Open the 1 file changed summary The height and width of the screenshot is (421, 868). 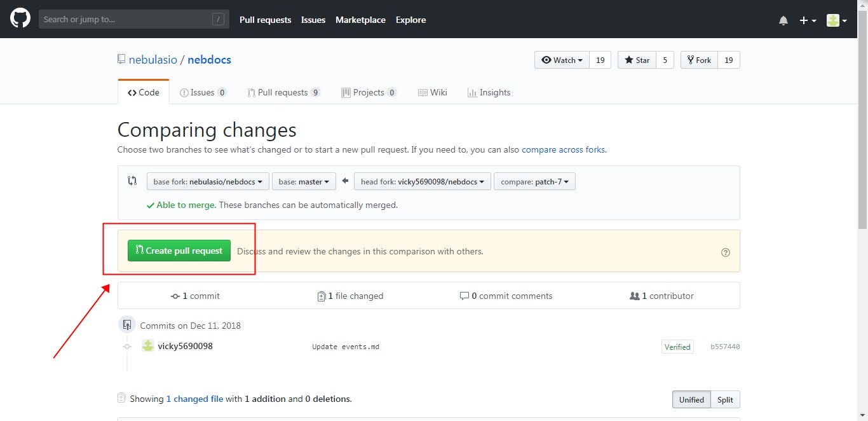click(x=350, y=296)
